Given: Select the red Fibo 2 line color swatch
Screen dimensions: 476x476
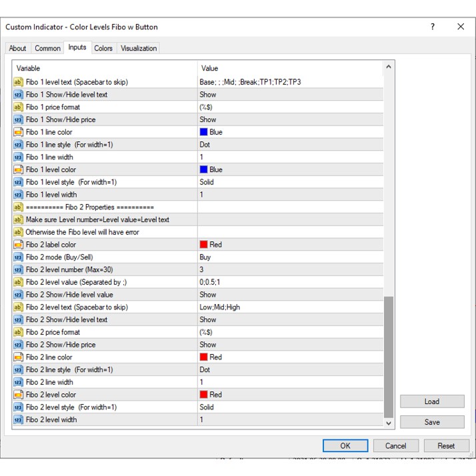Looking at the screenshot, I should pos(204,357).
